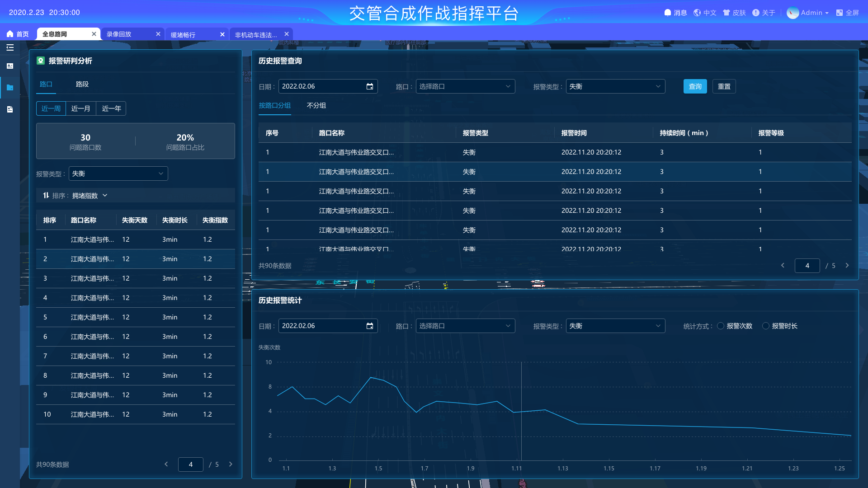Image resolution: width=868 pixels, height=488 pixels.
Task: Enter fullscreen with 全屏 icon
Action: (x=840, y=13)
